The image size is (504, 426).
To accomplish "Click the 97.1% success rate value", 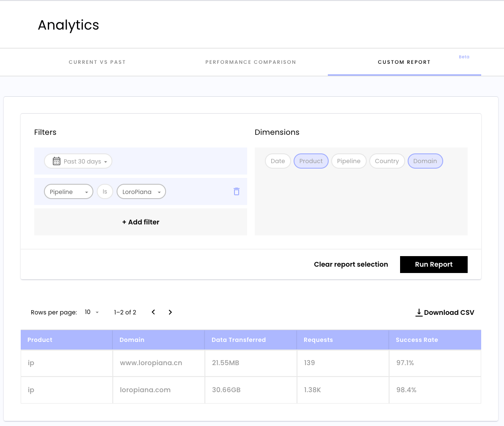I will [x=405, y=363].
